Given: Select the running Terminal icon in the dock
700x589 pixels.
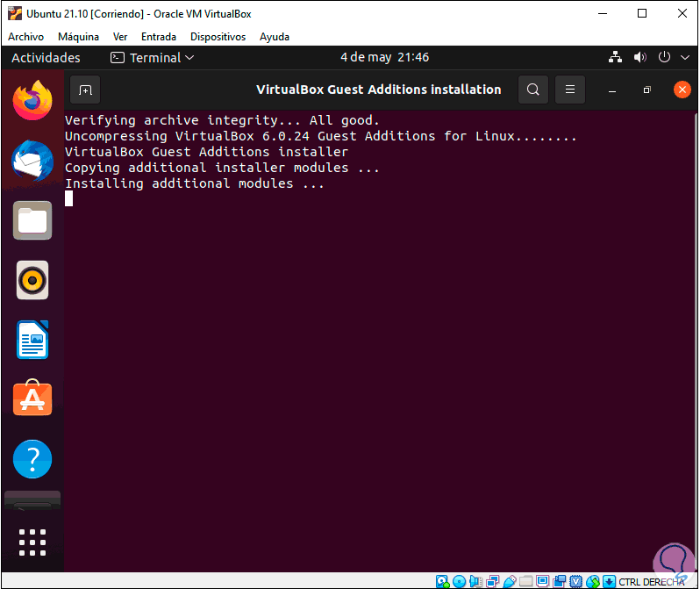Looking at the screenshot, I should 32,500.
